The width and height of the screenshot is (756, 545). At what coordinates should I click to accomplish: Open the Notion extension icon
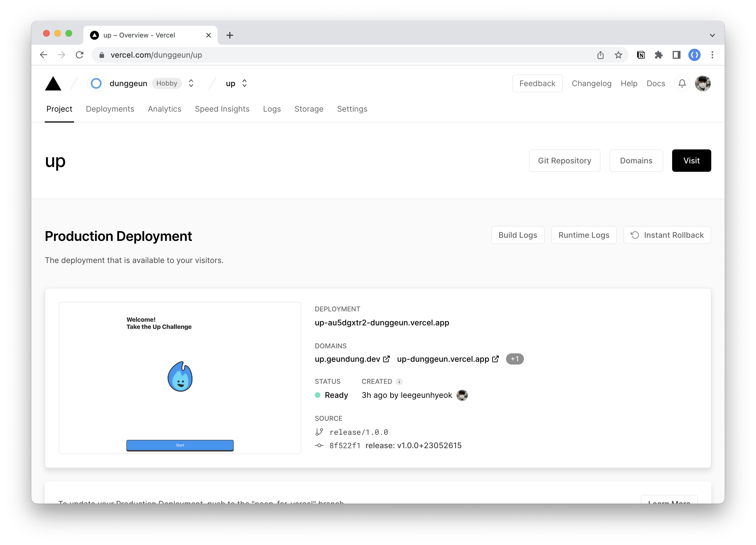point(641,55)
